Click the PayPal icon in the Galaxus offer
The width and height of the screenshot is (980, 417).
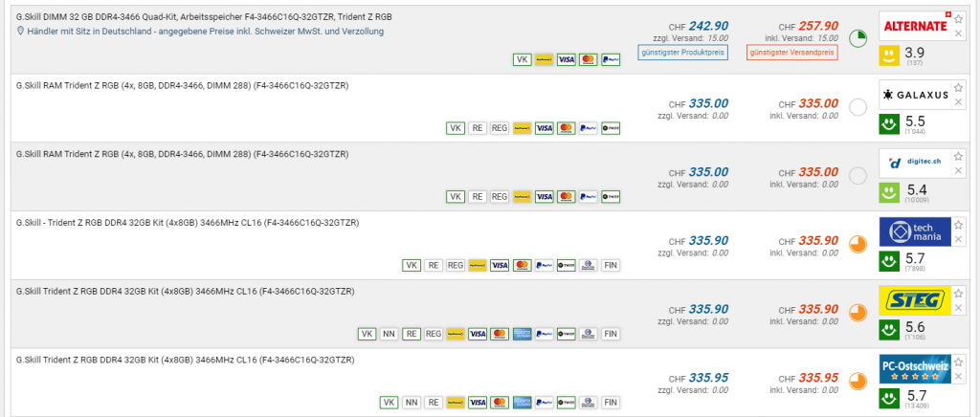(588, 128)
